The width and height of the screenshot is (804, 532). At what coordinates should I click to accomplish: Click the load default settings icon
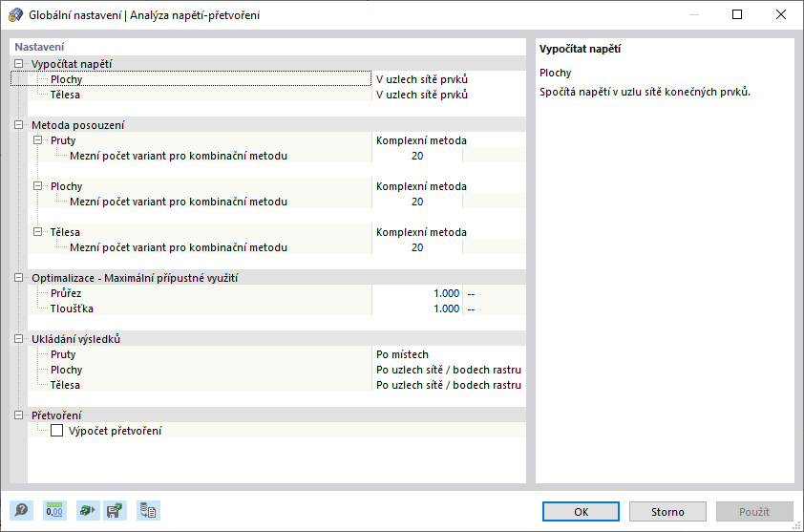pos(87,511)
